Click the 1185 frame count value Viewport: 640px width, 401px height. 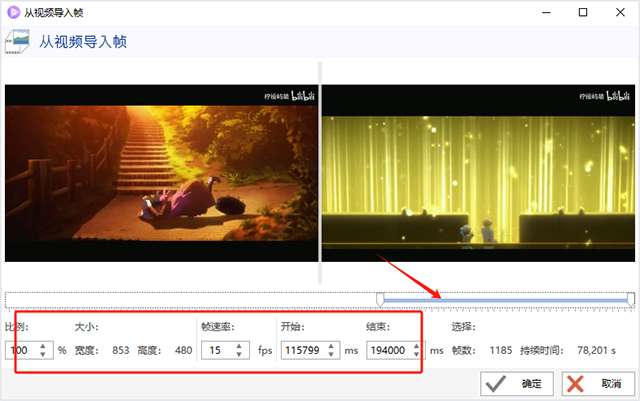[501, 350]
